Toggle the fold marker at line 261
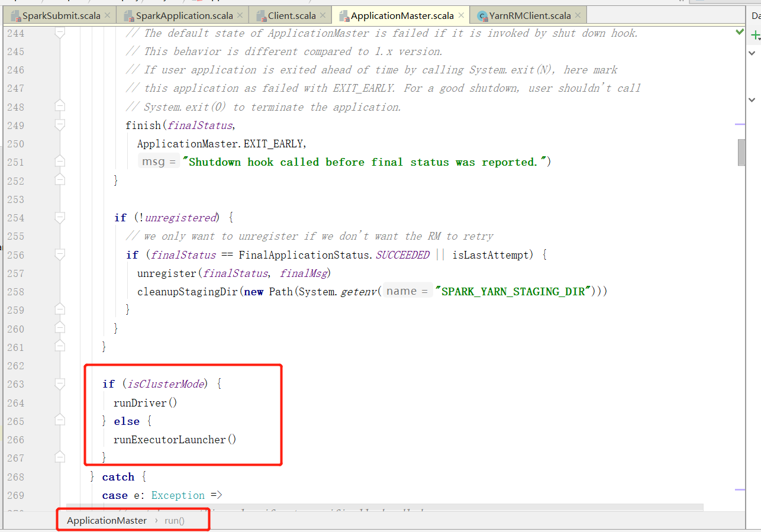This screenshot has width=761, height=532. pyautogui.click(x=59, y=347)
